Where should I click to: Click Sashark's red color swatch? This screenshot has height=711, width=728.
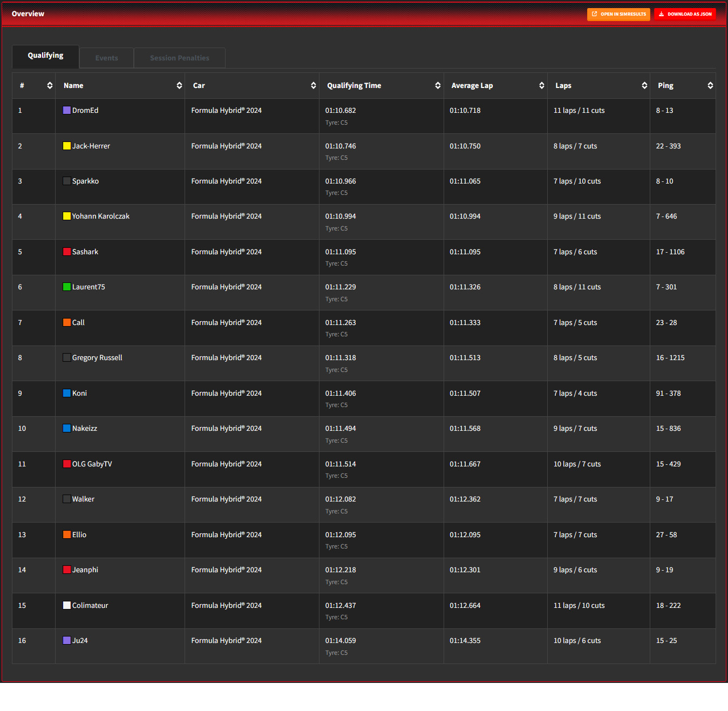67,252
